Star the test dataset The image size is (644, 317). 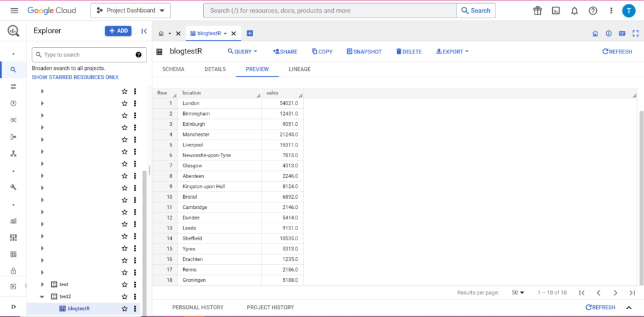coord(125,284)
